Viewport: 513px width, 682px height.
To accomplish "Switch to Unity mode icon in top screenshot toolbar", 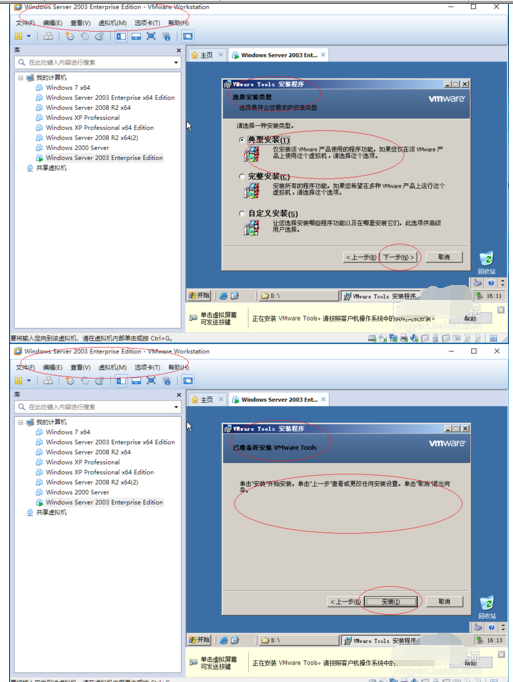I will [x=166, y=37].
